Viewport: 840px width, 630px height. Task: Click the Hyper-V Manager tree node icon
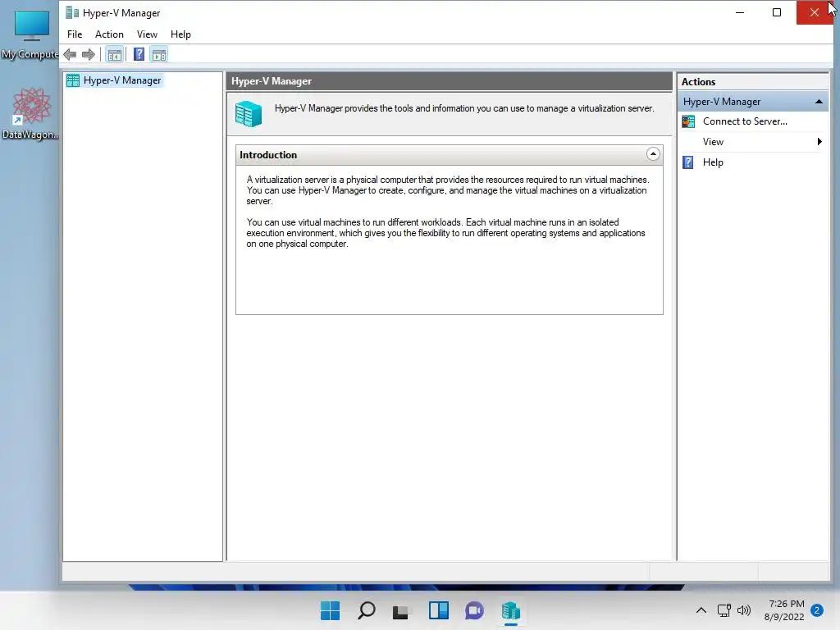[x=73, y=80]
